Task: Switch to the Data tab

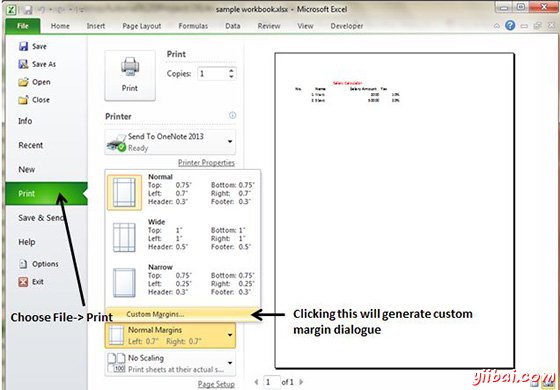Action: point(232,26)
